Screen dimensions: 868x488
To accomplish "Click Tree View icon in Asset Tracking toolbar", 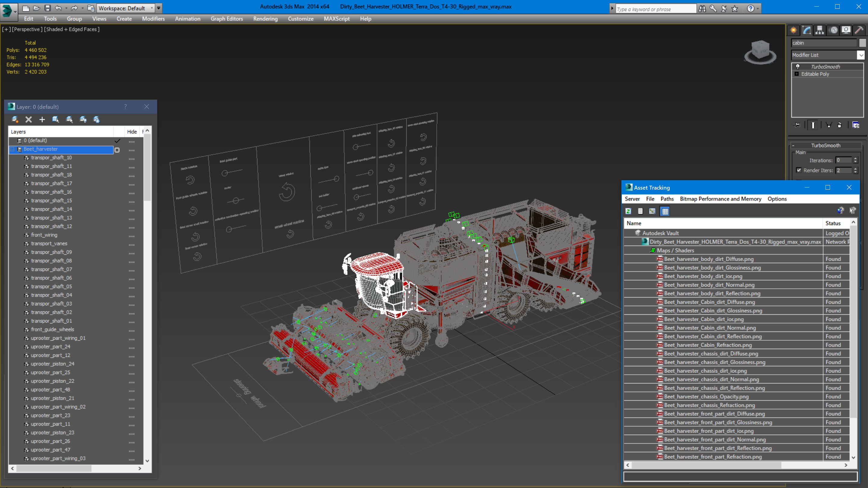I will [652, 211].
